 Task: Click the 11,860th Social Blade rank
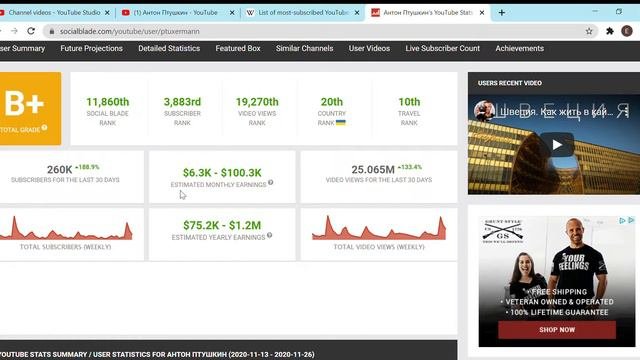(108, 102)
